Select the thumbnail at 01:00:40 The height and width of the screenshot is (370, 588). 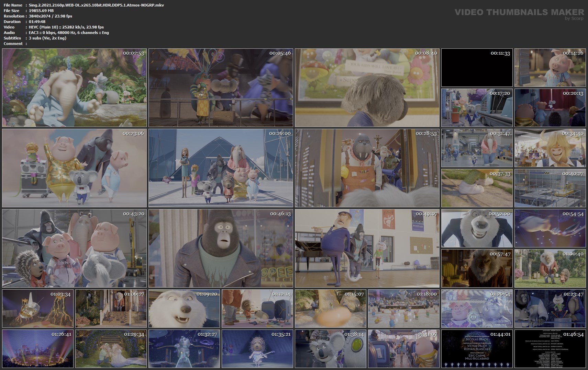[x=550, y=268]
